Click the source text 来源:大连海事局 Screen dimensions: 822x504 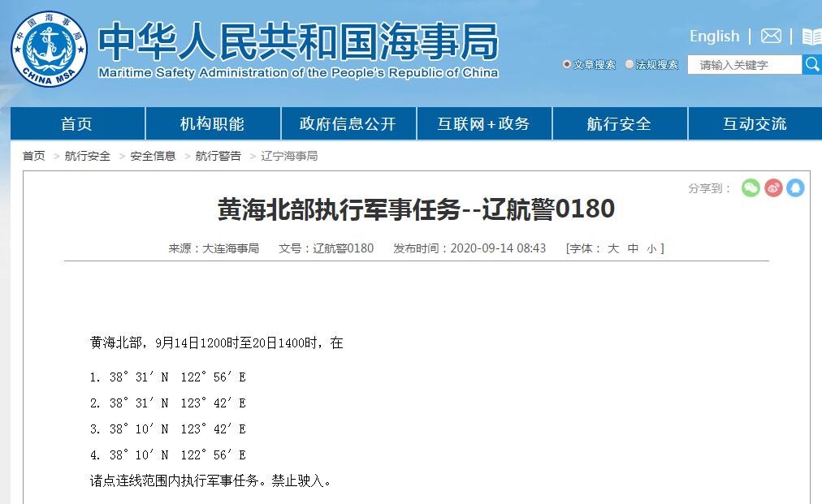(x=214, y=248)
